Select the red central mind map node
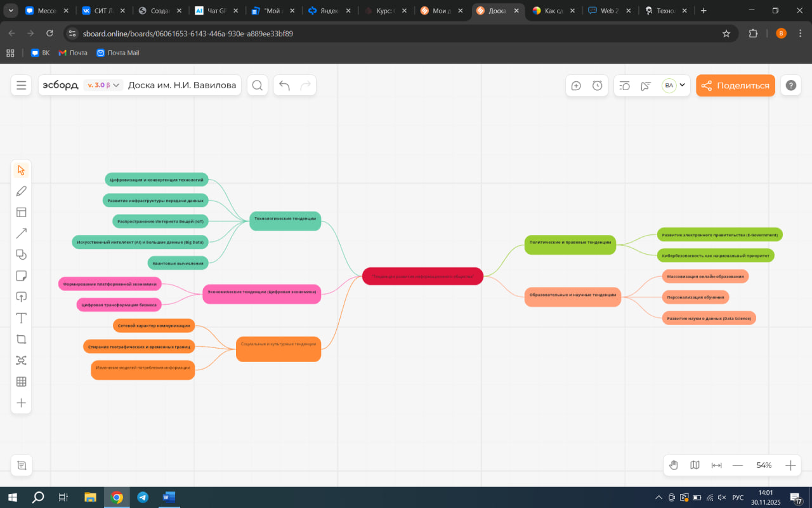 click(x=422, y=276)
